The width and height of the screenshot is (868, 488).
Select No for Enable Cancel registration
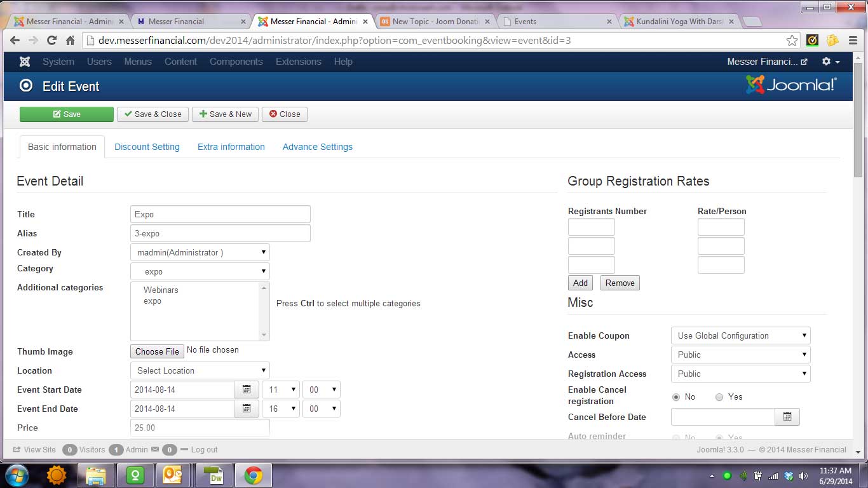(676, 397)
